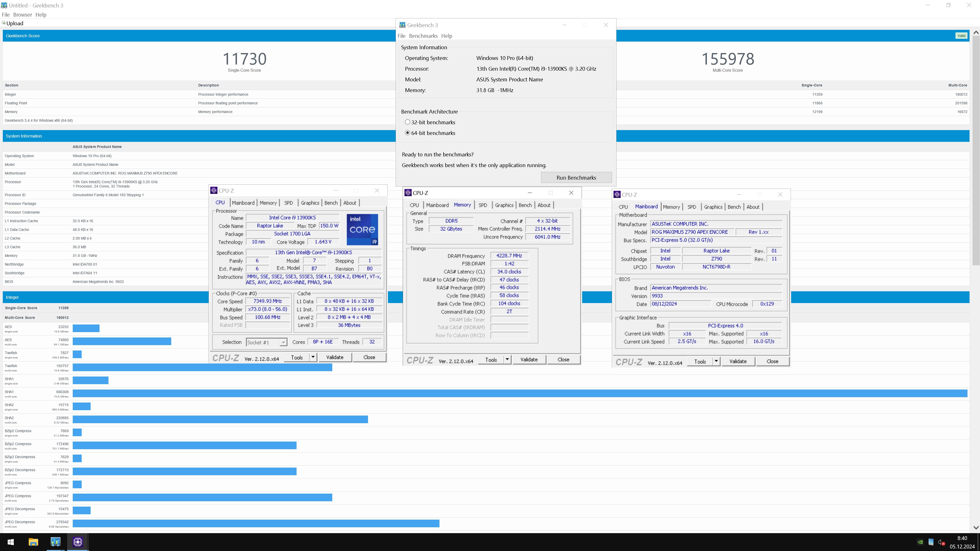Click Validate in CPU-Z CPU window
The image size is (980, 551).
(335, 357)
